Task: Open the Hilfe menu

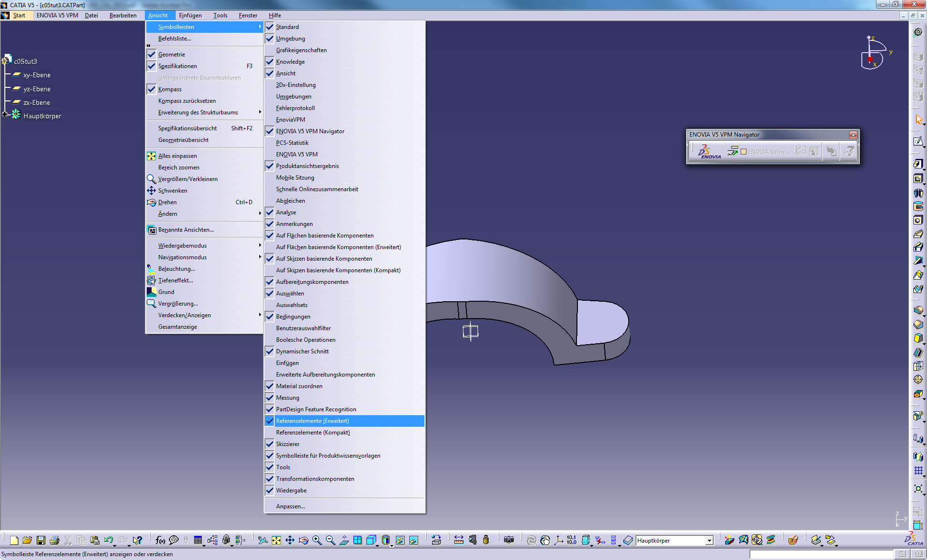Action: pyautogui.click(x=275, y=15)
